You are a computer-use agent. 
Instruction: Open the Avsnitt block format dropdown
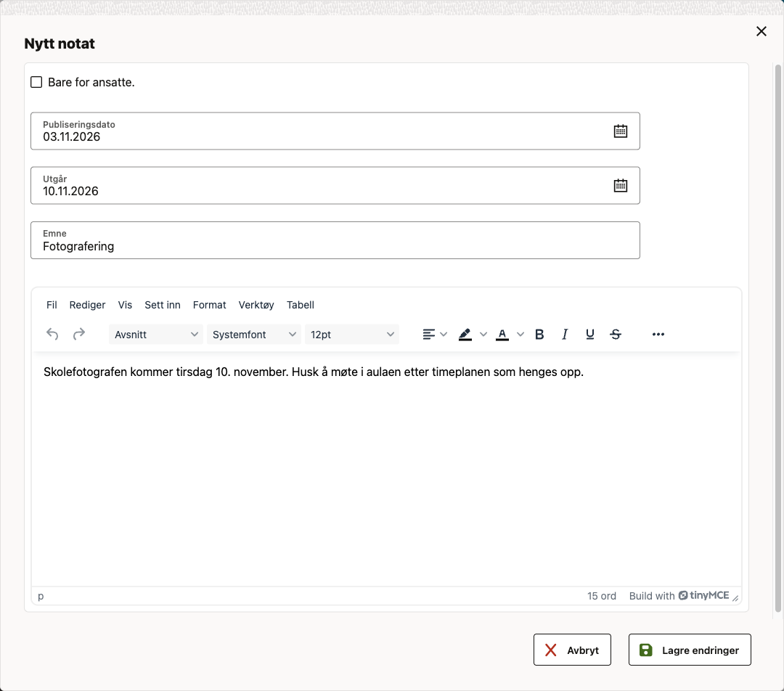coord(156,335)
